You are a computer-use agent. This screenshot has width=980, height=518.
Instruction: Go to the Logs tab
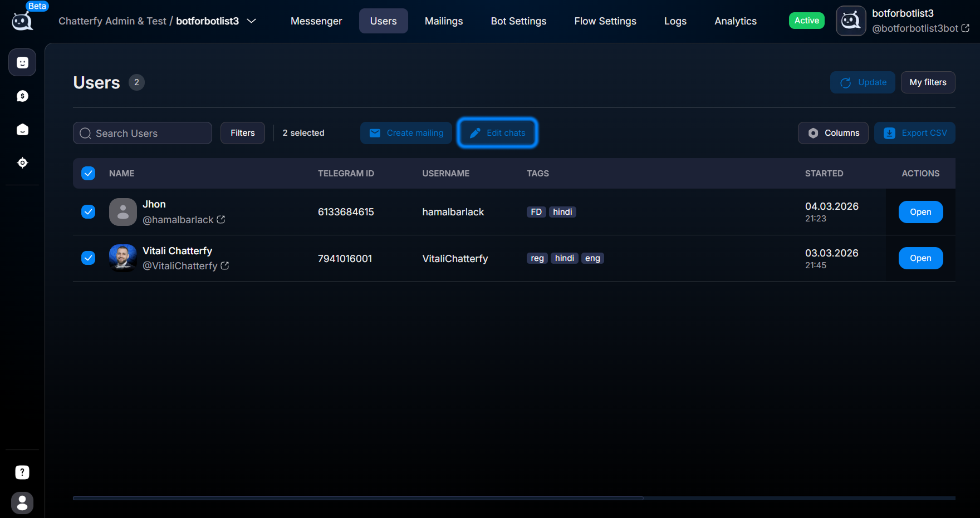[x=675, y=21]
